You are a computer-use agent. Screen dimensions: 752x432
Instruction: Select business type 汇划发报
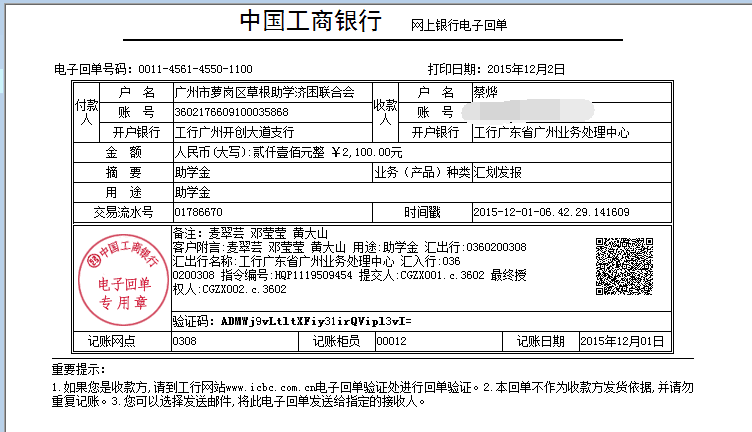click(x=497, y=173)
